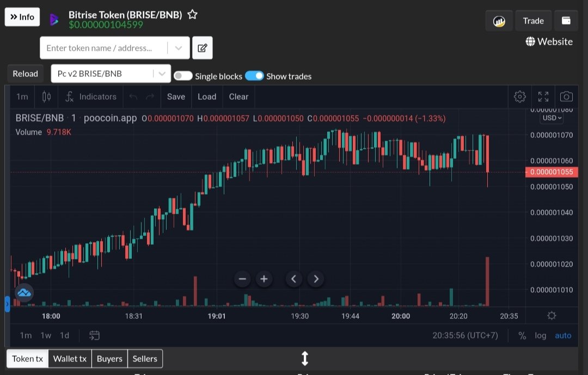This screenshot has width=588, height=375.
Task: Switch to the Sellers tab
Action: click(x=145, y=359)
